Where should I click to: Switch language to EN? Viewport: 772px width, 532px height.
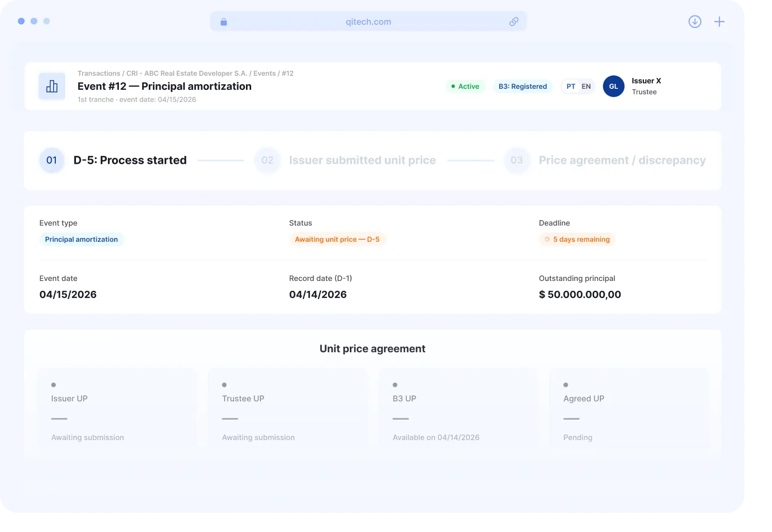click(586, 86)
